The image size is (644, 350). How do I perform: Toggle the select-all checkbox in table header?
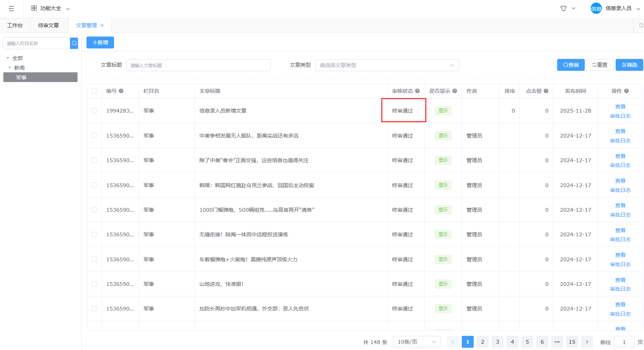(94, 91)
